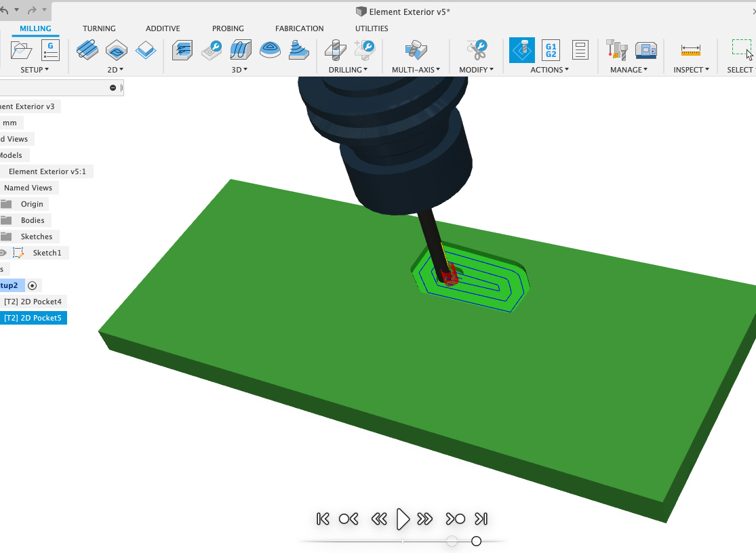Toggle visibility eye of Sketch1
The image size is (756, 553).
[x=3, y=253]
